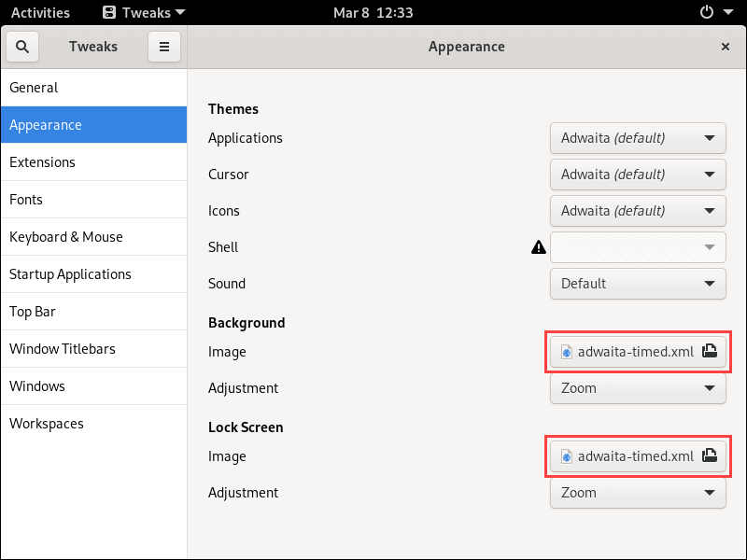Choose the Background image file adwaita-timed.xml
This screenshot has height=560, width=747.
[x=638, y=352]
